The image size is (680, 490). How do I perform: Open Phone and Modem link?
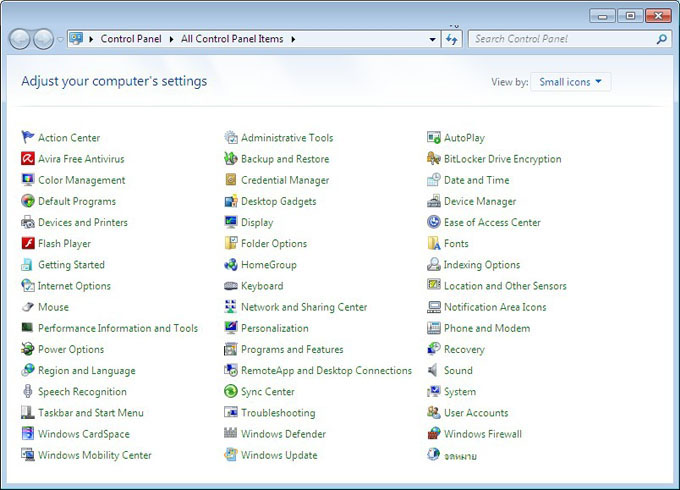pyautogui.click(x=487, y=328)
